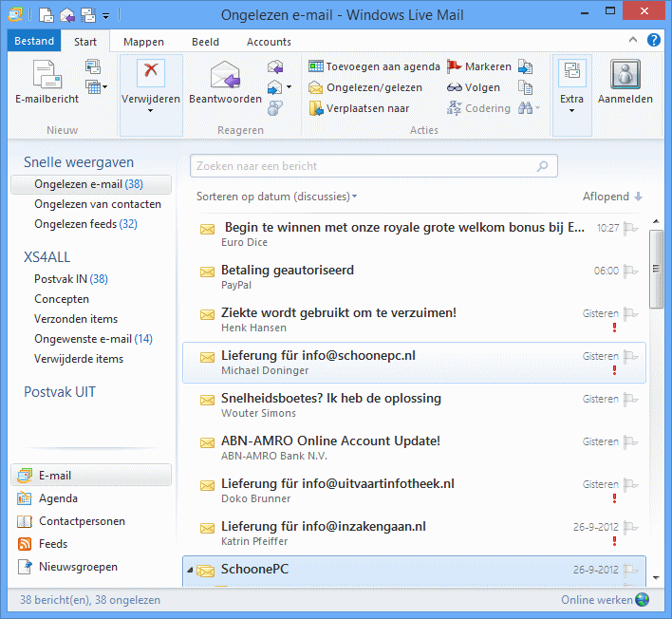
Task: Toggle Ongelezen/gelezen status
Action: pos(365,87)
